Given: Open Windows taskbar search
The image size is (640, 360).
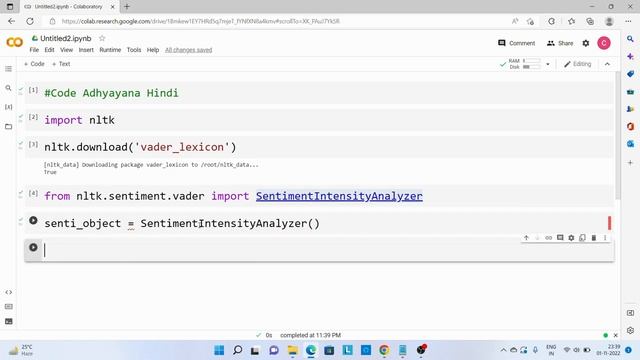Looking at the screenshot, I should coord(238,350).
